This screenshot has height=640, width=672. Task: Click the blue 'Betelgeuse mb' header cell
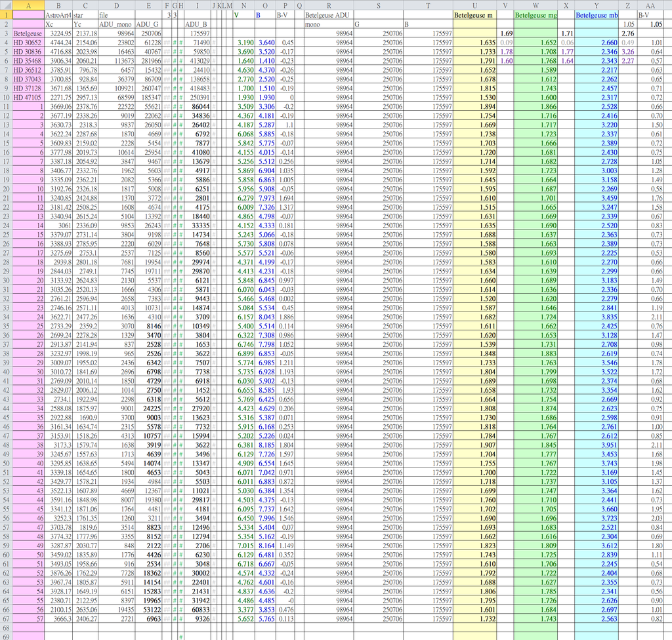pos(596,15)
